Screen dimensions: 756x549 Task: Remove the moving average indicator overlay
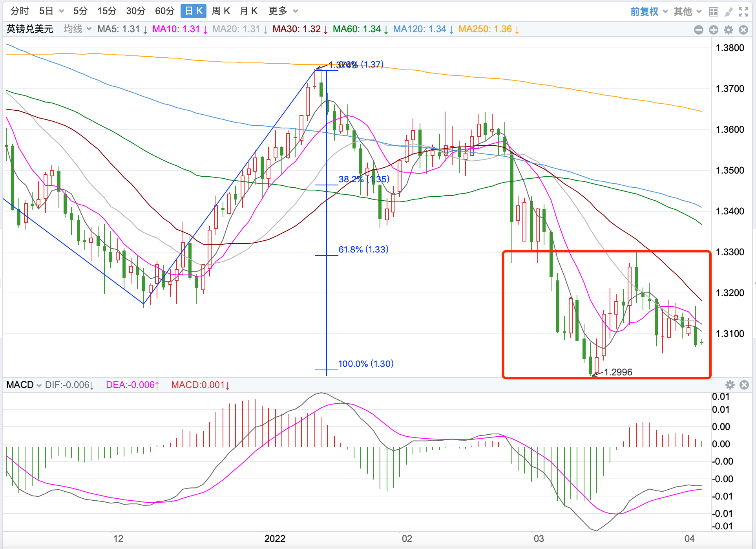click(743, 30)
